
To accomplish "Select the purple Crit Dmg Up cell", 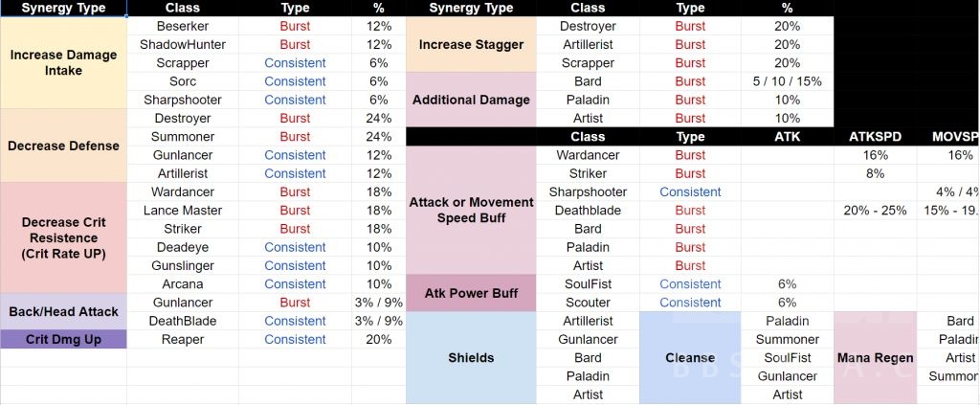I will [x=63, y=339].
